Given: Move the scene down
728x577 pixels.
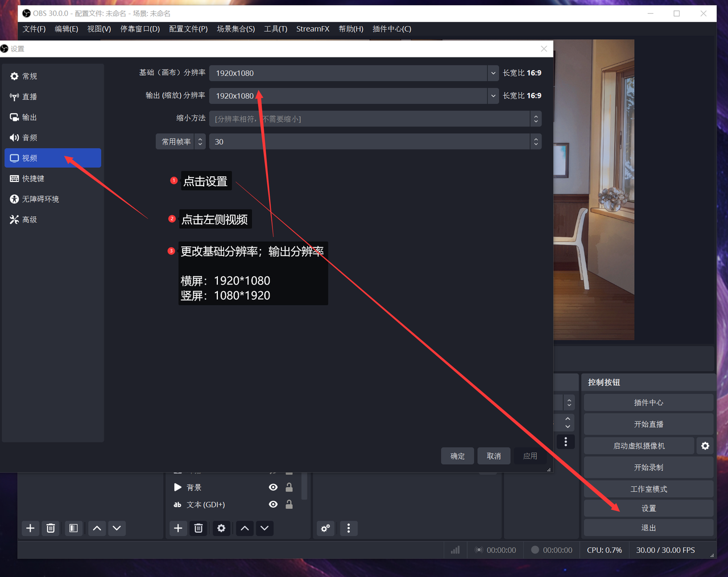Looking at the screenshot, I should (117, 528).
